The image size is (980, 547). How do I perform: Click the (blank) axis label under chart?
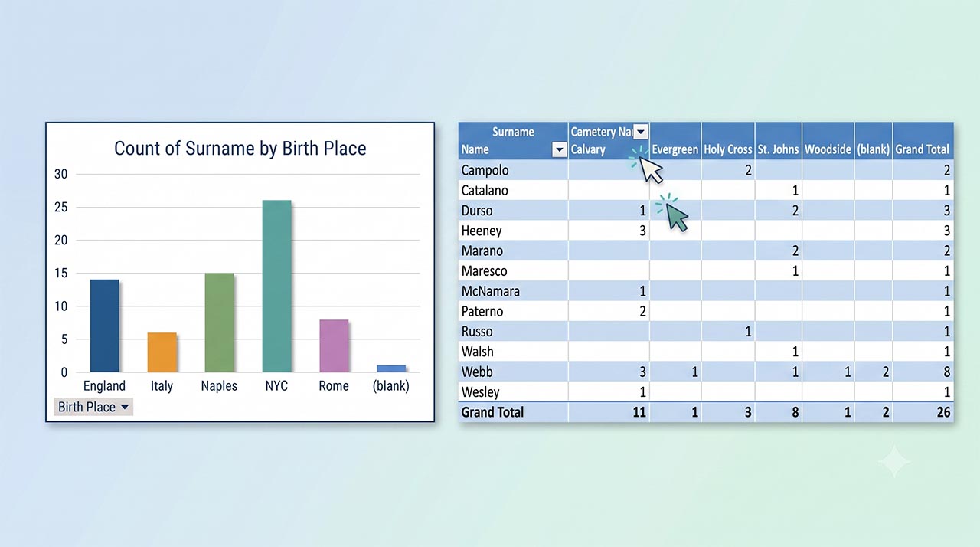[x=391, y=386]
